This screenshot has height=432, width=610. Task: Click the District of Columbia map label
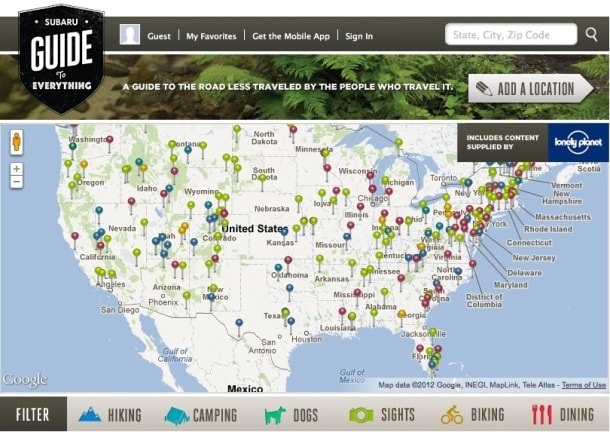pyautogui.click(x=484, y=300)
